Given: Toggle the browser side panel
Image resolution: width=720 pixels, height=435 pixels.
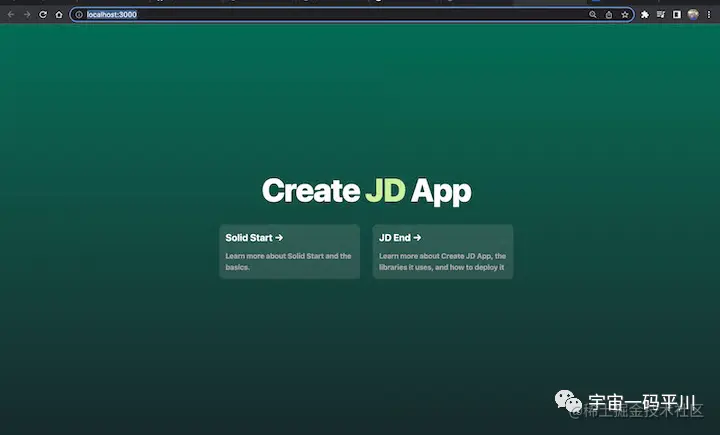Looking at the screenshot, I should click(677, 15).
